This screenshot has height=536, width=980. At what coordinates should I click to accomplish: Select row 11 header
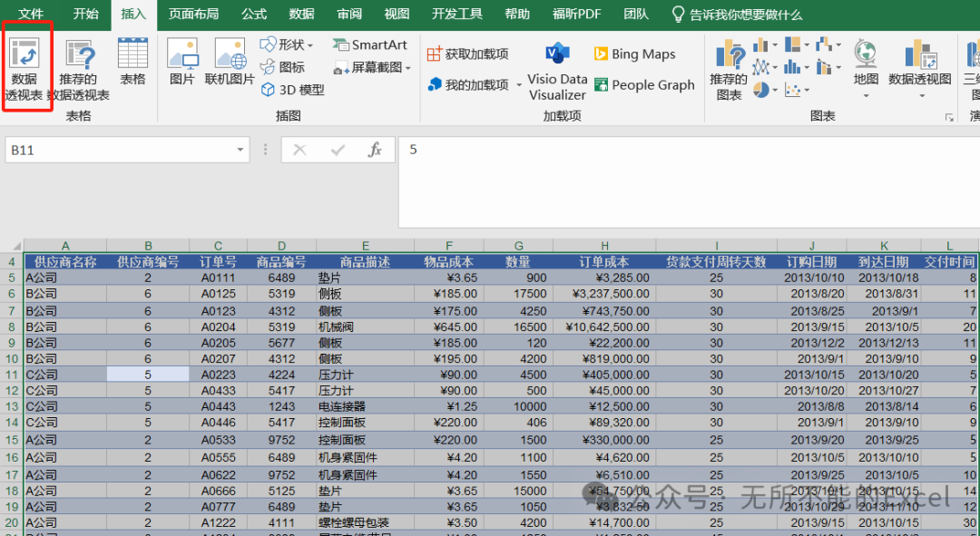(12, 375)
